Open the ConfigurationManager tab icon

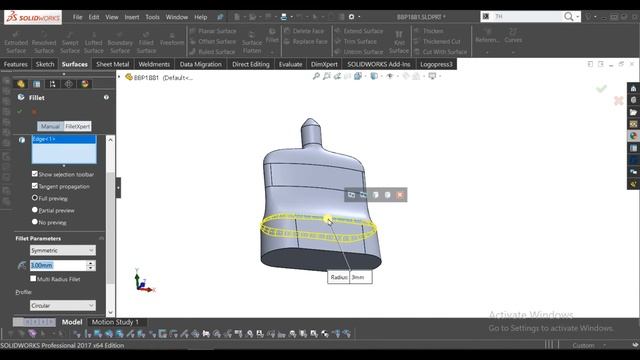(53, 84)
